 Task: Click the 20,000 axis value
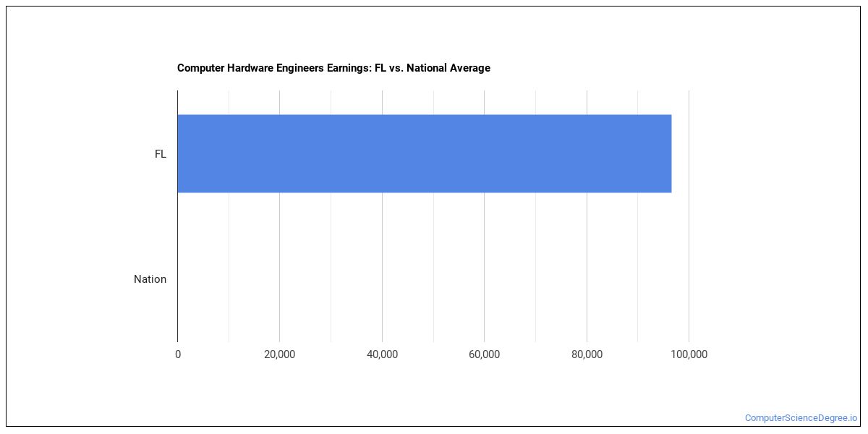point(280,354)
